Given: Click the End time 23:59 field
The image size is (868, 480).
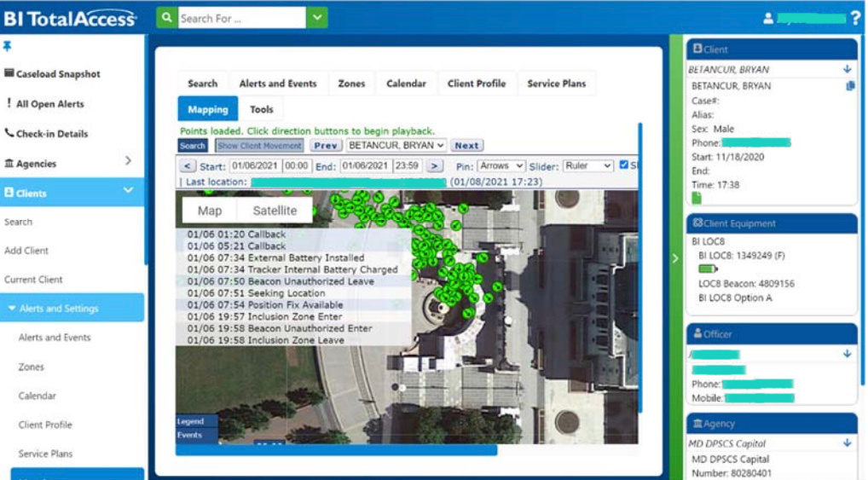Looking at the screenshot, I should (407, 165).
